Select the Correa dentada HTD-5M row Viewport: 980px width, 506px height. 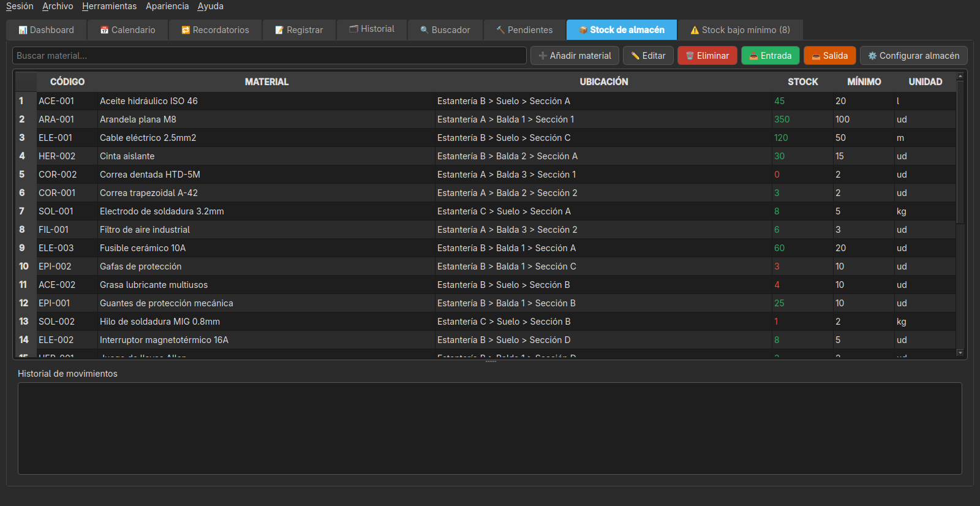[x=485, y=175]
